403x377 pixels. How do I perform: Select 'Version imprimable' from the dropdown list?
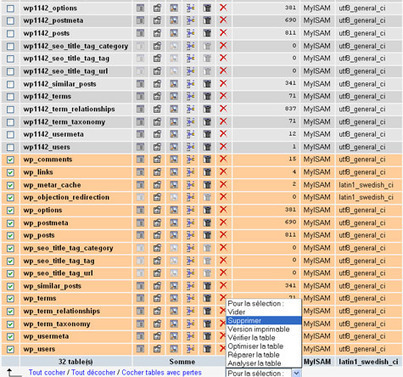(x=263, y=329)
